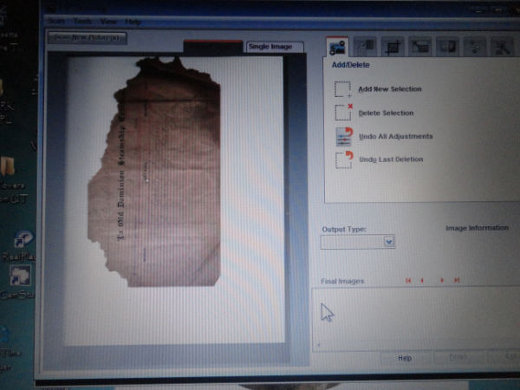This screenshot has height=390, width=520.
Task: Open the Tools menu
Action: (82, 21)
